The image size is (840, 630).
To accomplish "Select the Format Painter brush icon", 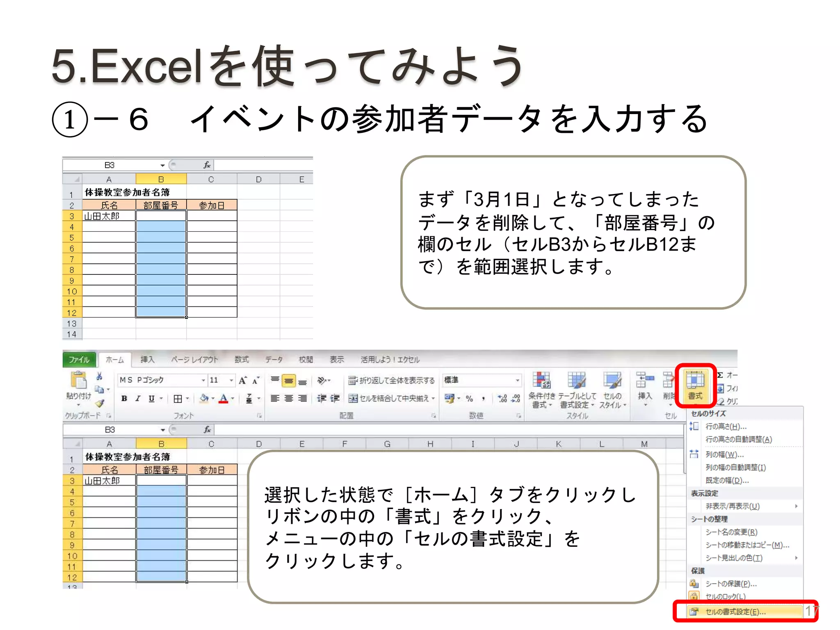I will click(100, 403).
